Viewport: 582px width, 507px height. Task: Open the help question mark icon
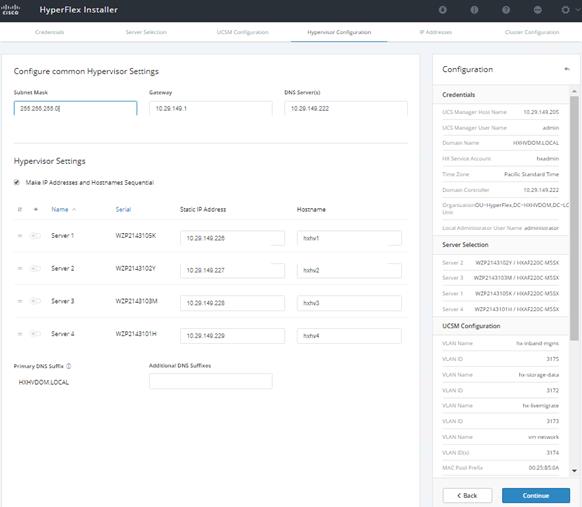[x=506, y=10]
